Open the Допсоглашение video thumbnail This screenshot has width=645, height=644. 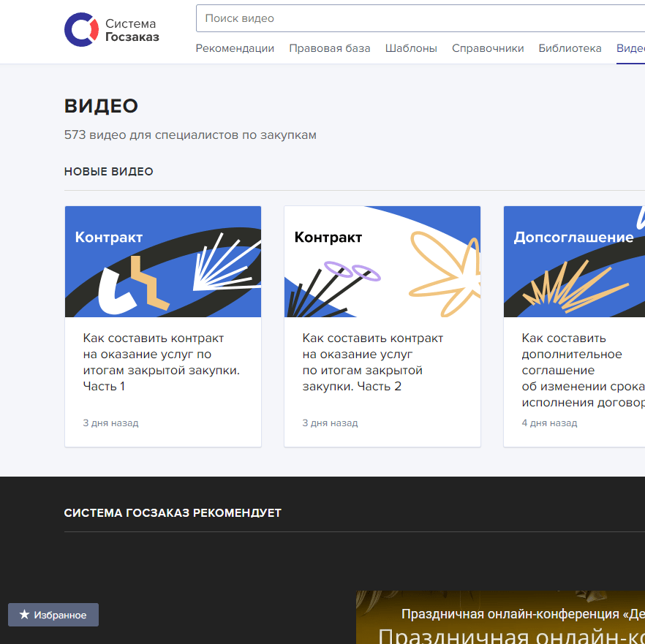tap(574, 262)
